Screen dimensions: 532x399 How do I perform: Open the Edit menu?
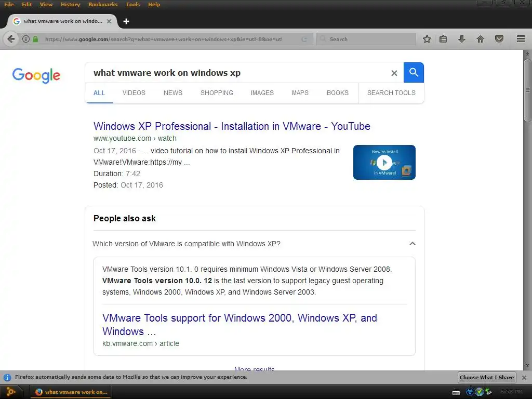27,4
